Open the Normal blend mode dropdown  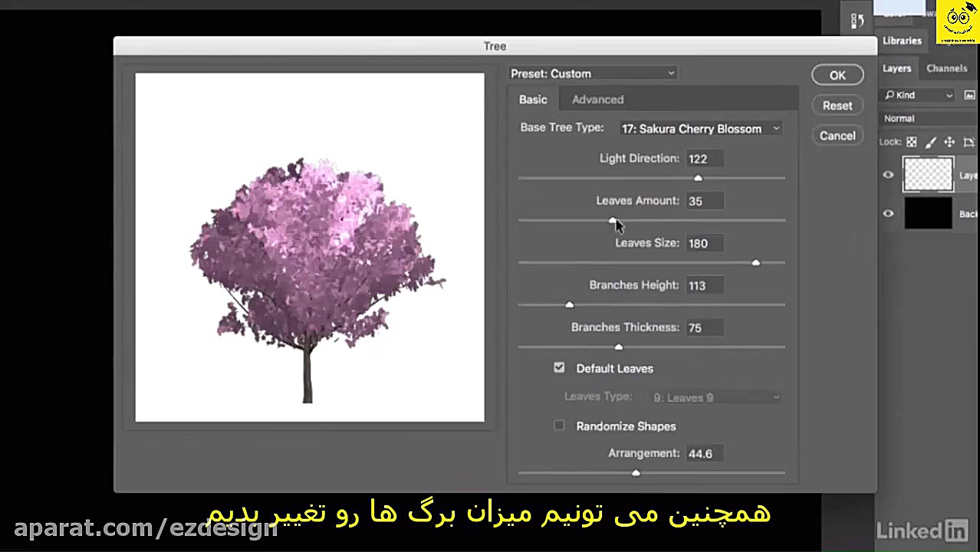click(913, 118)
